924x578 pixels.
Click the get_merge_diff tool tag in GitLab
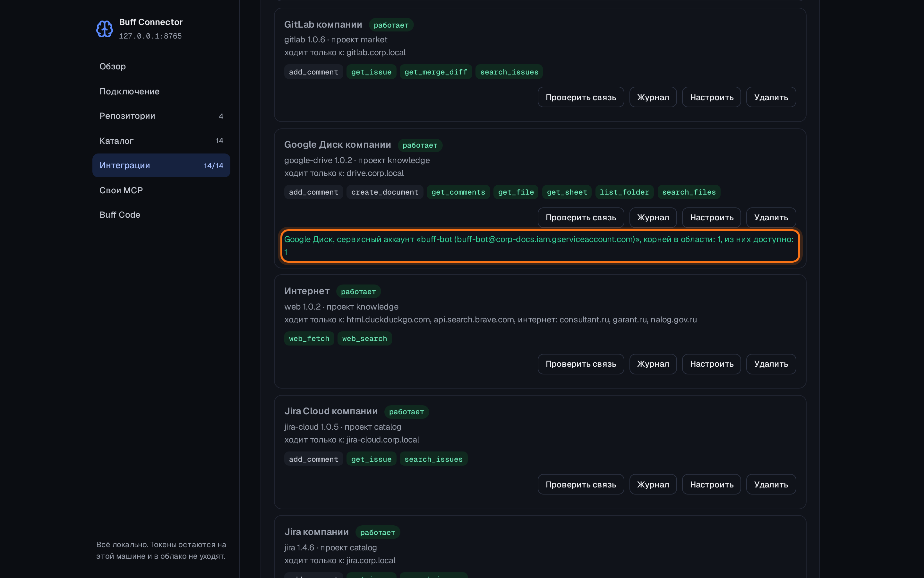click(x=436, y=72)
